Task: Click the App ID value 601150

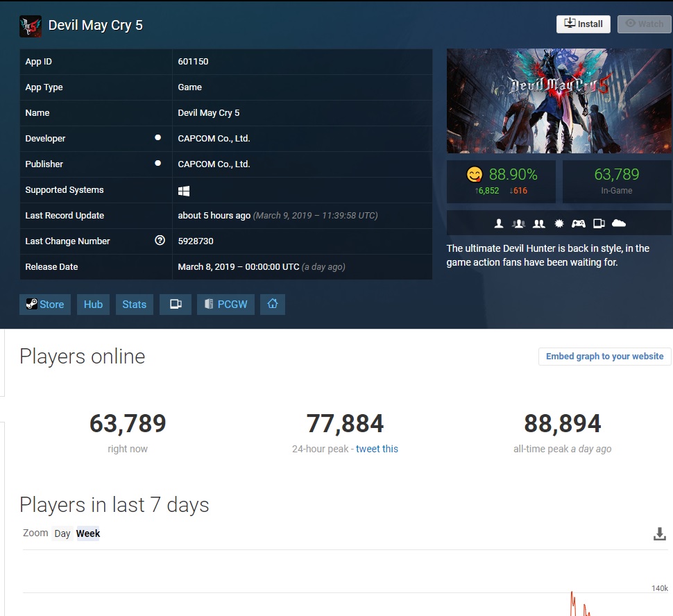Action: coord(193,61)
